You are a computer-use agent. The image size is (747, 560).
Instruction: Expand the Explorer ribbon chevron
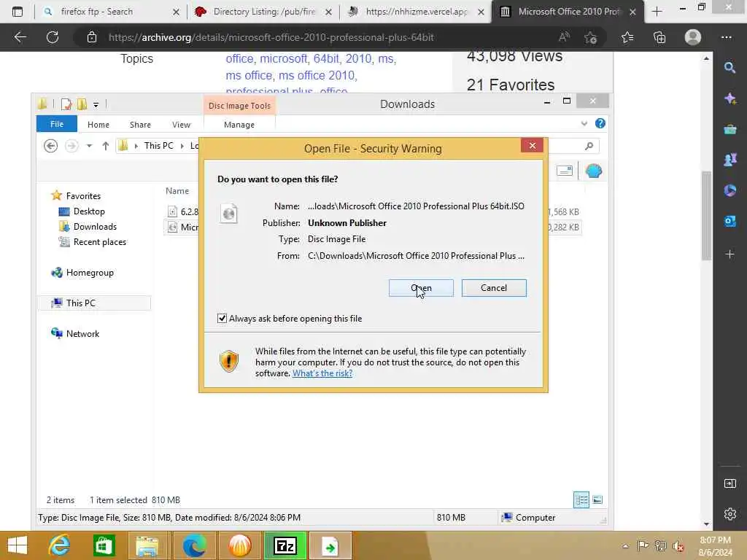(584, 124)
